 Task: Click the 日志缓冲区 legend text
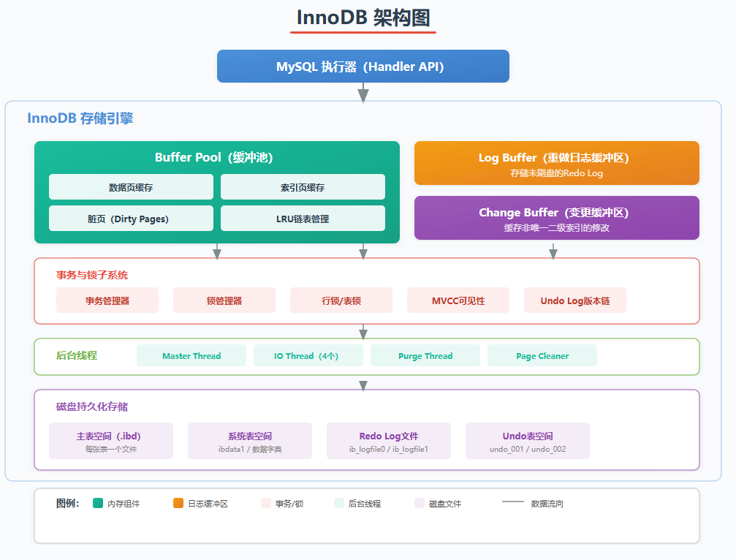208,504
